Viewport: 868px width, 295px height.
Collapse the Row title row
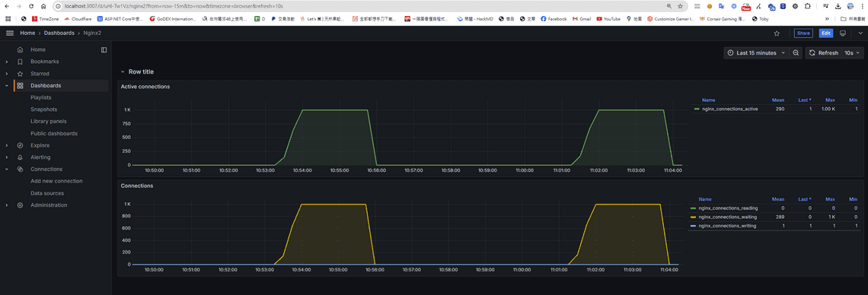point(123,71)
